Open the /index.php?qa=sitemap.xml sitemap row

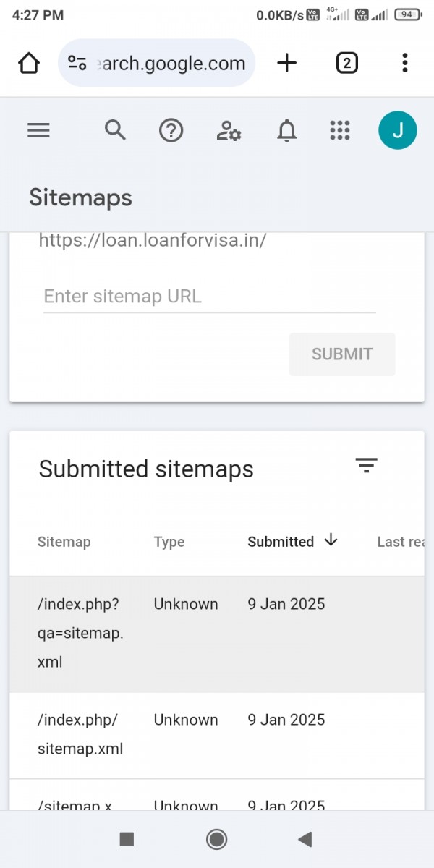(80, 633)
